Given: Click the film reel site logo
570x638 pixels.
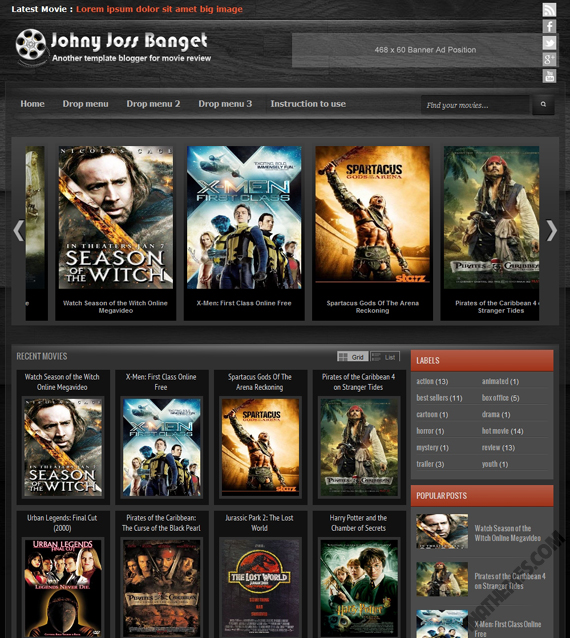Looking at the screenshot, I should pyautogui.click(x=31, y=46).
